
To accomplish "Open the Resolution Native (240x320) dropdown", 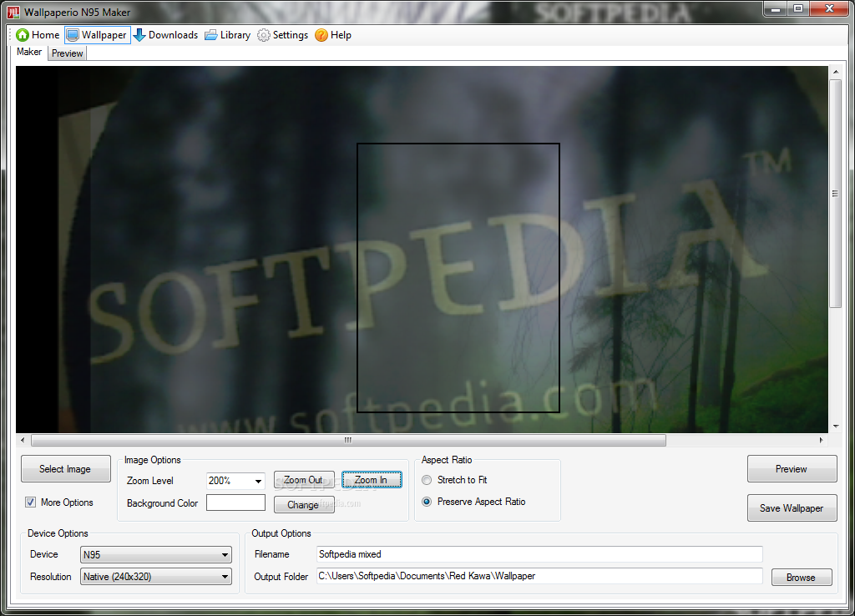I will click(156, 576).
